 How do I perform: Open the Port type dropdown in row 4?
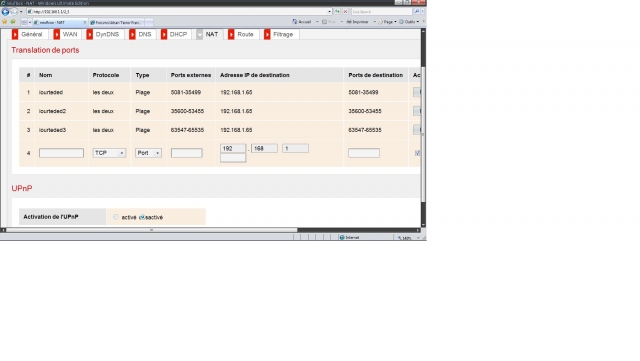coord(148,153)
